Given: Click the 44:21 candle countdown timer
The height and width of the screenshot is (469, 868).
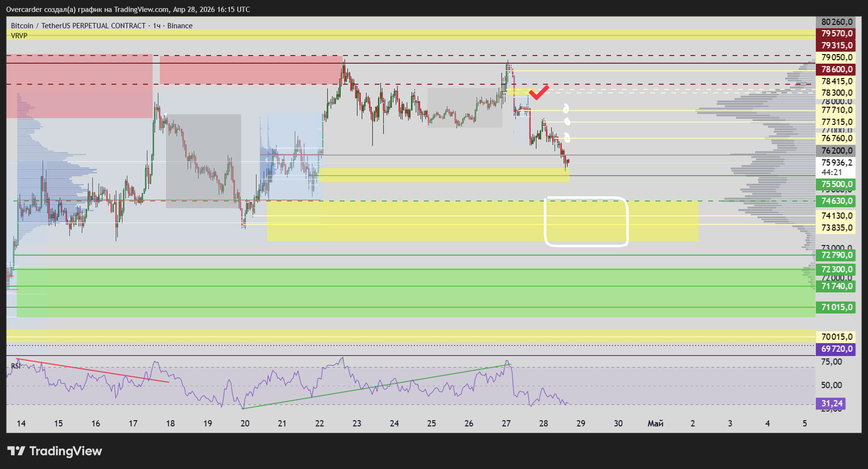Looking at the screenshot, I should pos(832,172).
